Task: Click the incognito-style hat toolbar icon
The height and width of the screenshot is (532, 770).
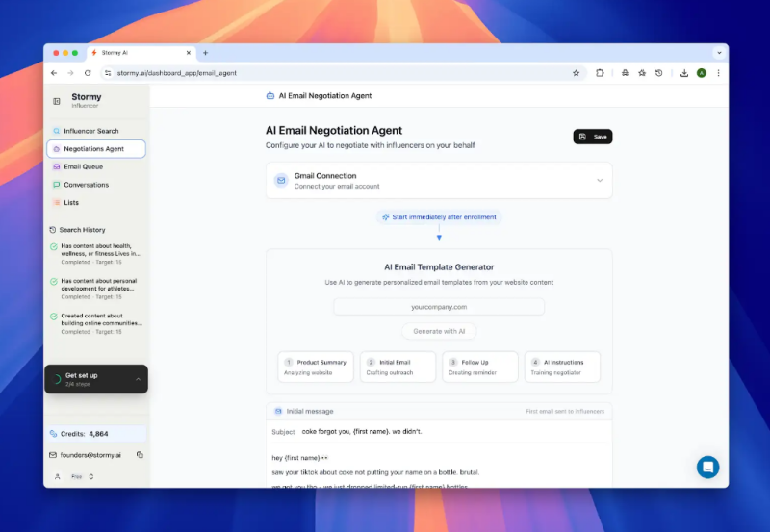Action: point(625,73)
